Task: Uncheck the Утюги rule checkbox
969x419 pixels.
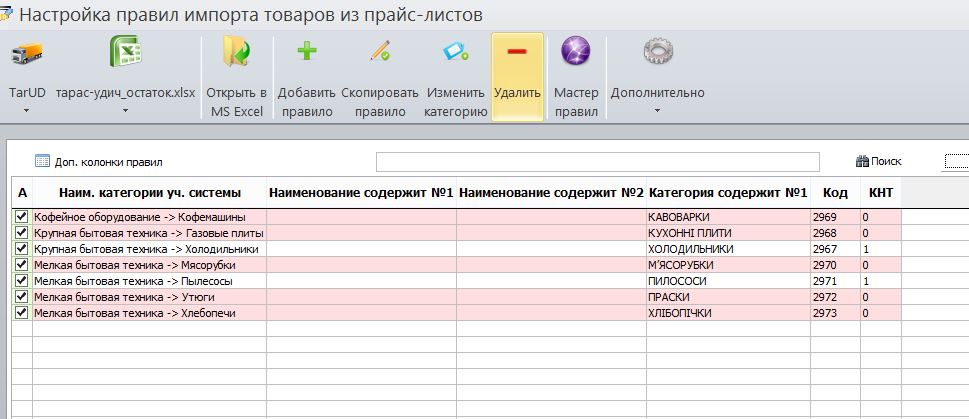Action: (22, 297)
